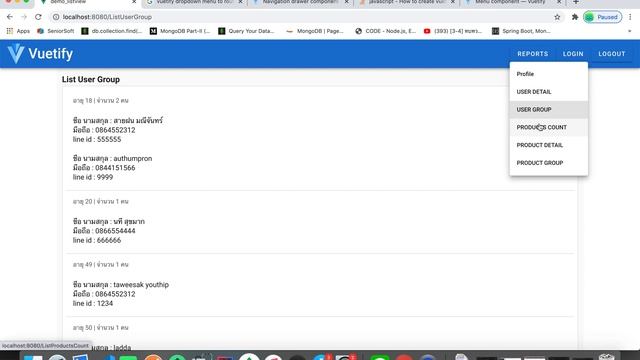Reload the page with the refresh icon

coord(38,17)
